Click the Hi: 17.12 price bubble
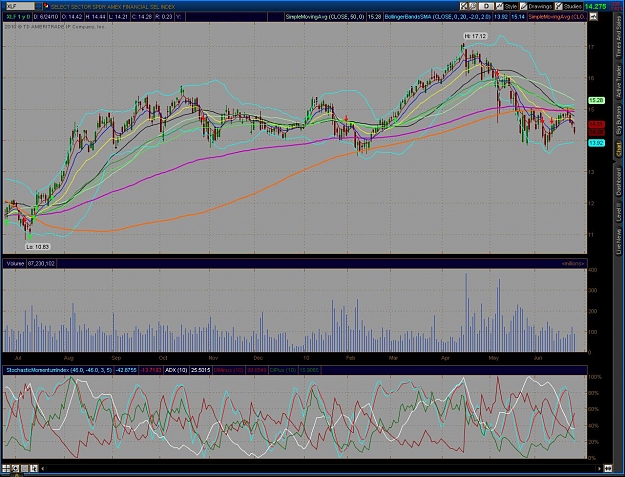Image resolution: width=625 pixels, height=477 pixels. [x=476, y=36]
